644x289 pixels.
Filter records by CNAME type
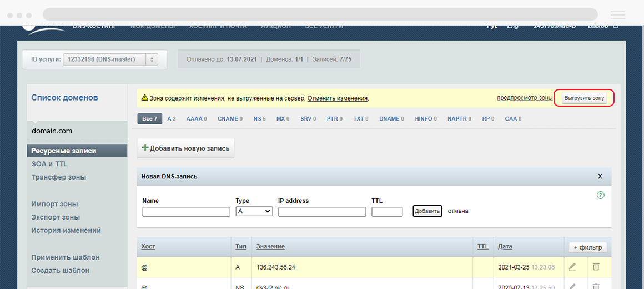pyautogui.click(x=230, y=119)
